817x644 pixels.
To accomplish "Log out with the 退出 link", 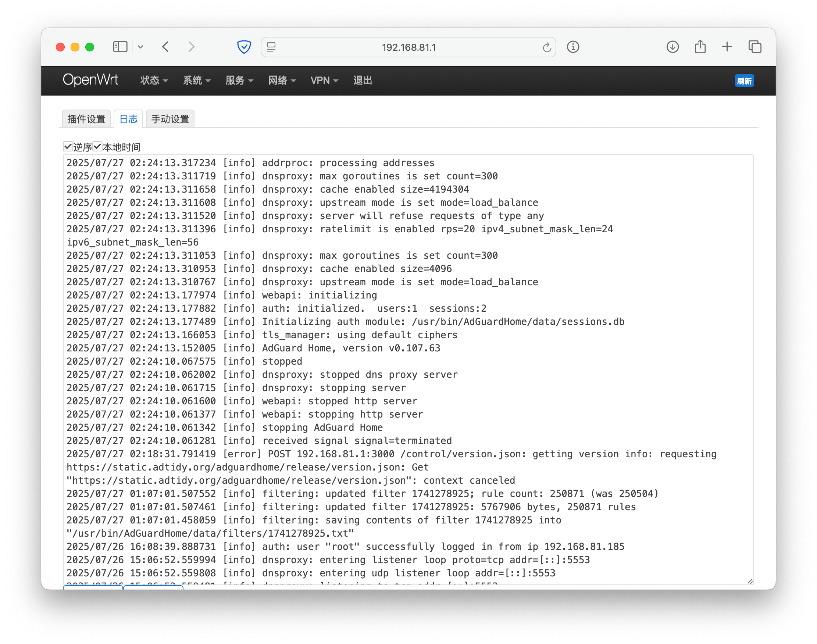I will pyautogui.click(x=363, y=80).
